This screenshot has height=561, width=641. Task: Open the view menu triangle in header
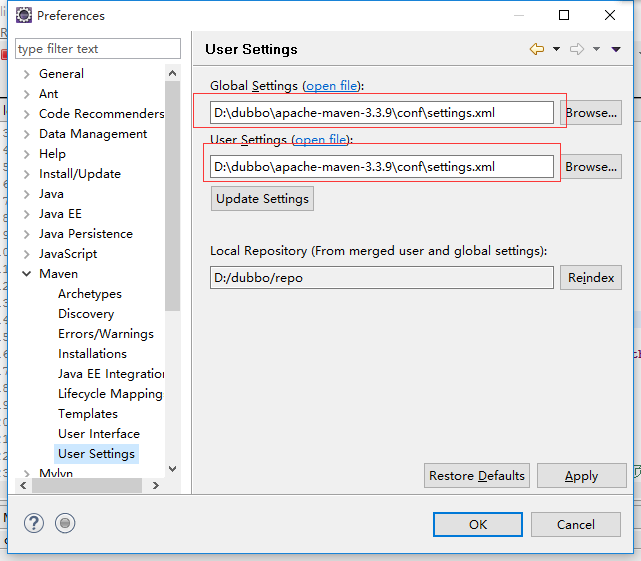[616, 49]
